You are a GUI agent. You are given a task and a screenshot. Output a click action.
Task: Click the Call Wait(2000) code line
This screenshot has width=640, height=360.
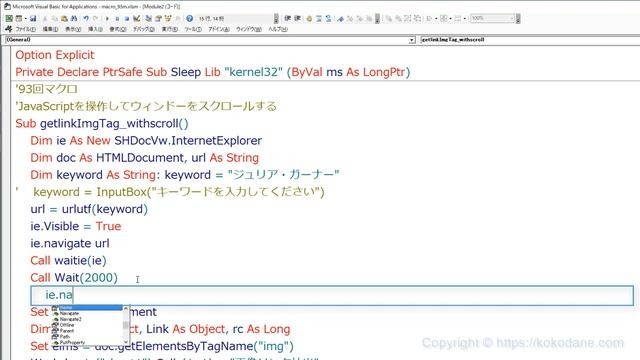coord(74,278)
